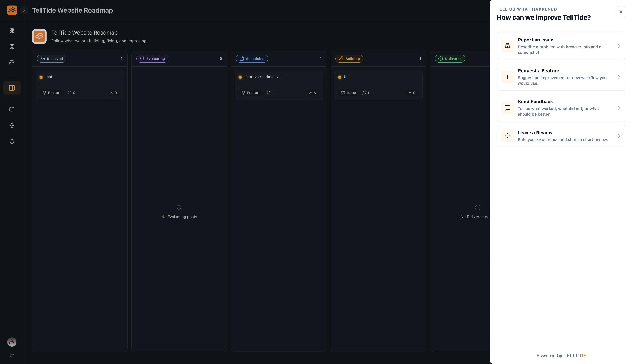Viewport: 633px width, 364px height.
Task: Open the inbox icon in the sidebar
Action: (x=12, y=63)
